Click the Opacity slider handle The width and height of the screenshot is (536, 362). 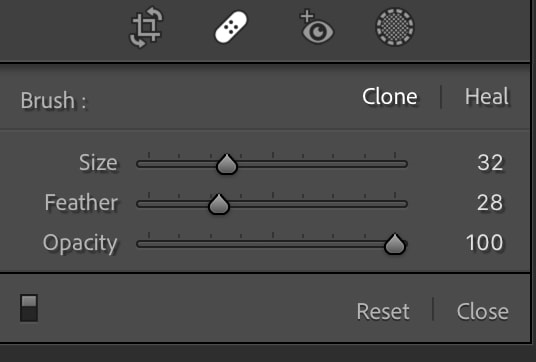pyautogui.click(x=395, y=244)
